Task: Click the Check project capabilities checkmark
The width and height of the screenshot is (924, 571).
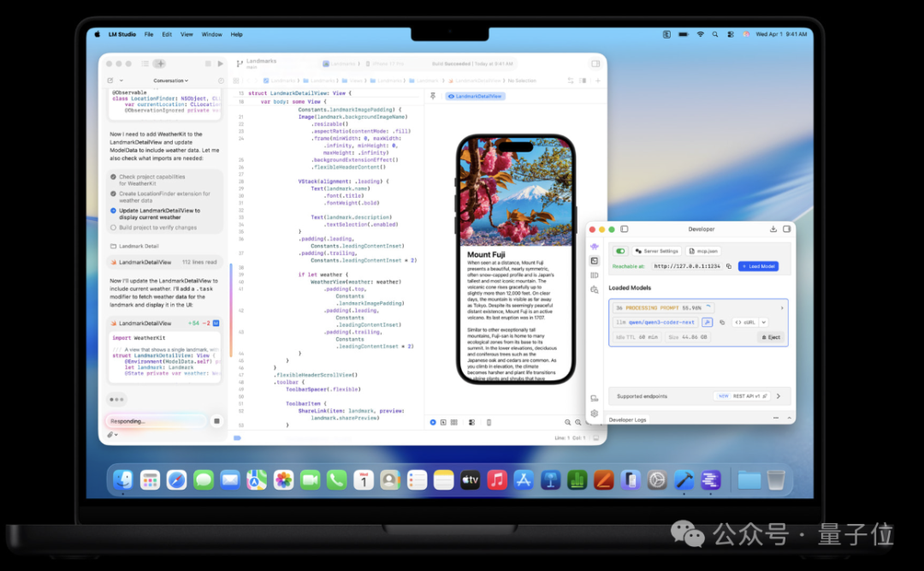Action: click(x=113, y=176)
